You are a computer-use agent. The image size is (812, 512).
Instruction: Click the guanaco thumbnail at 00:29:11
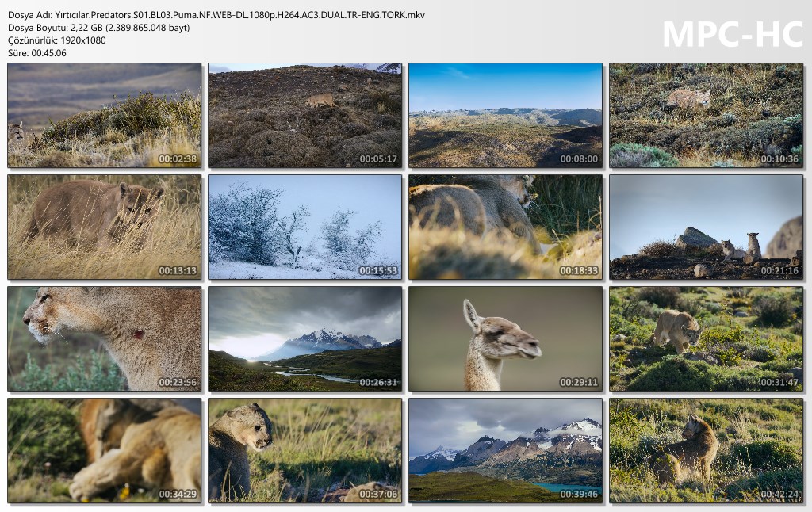point(505,338)
